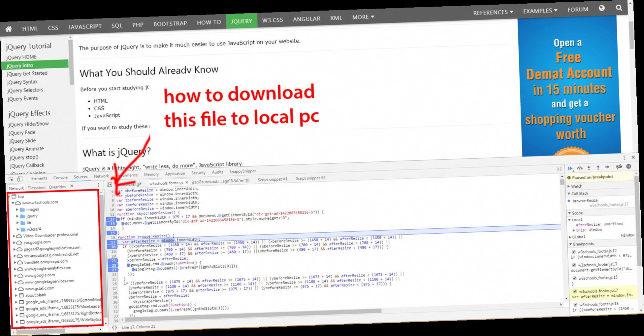Open the EXAMPLES dropdown menu
Screen dimensions: 644x336
tap(540, 11)
